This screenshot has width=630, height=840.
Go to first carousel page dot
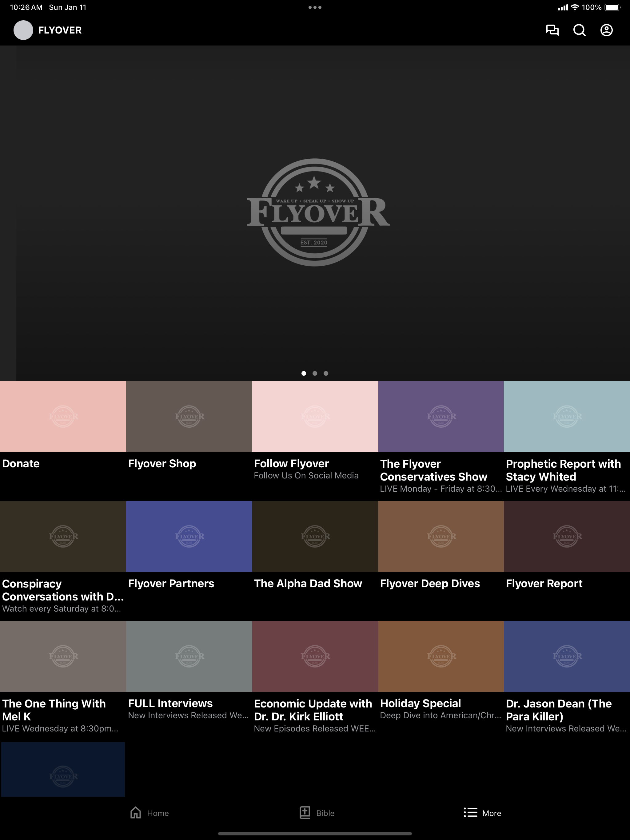[x=304, y=373]
